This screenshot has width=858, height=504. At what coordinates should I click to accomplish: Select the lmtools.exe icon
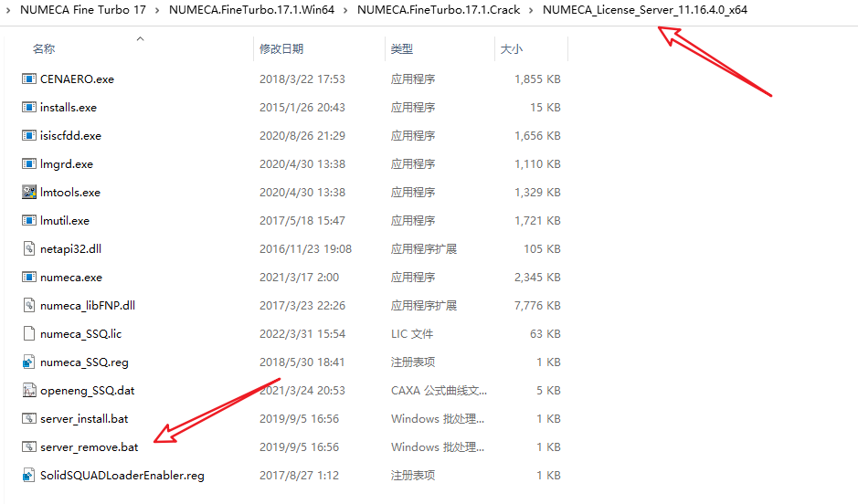[29, 192]
